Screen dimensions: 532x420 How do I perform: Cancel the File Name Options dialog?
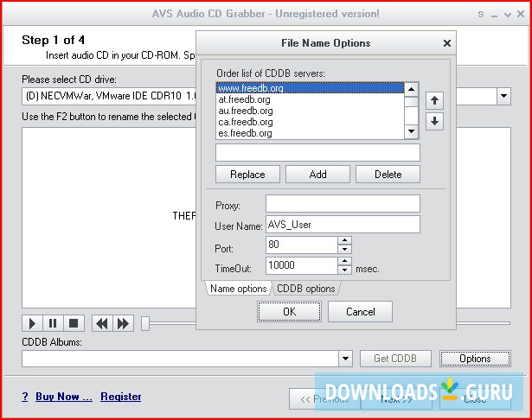point(361,311)
